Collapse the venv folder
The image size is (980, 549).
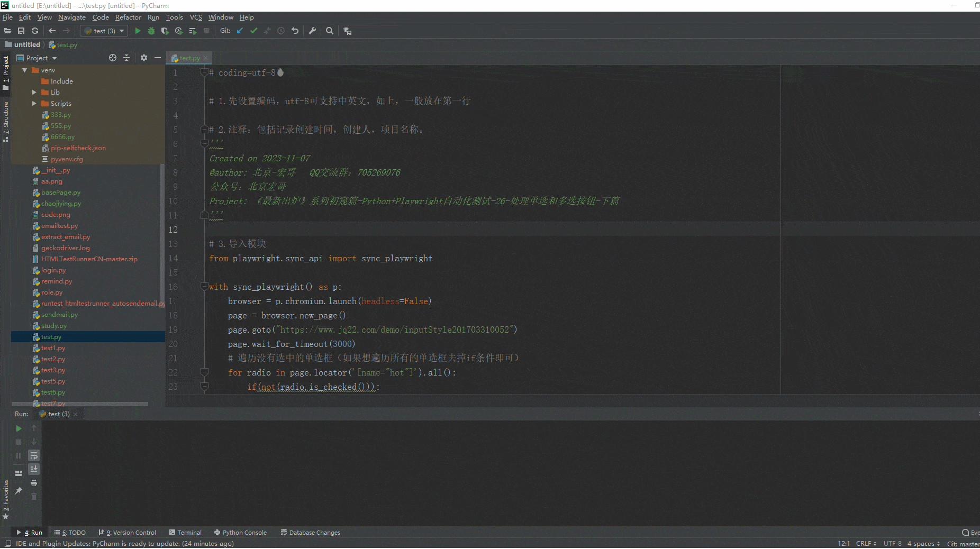[x=24, y=70]
